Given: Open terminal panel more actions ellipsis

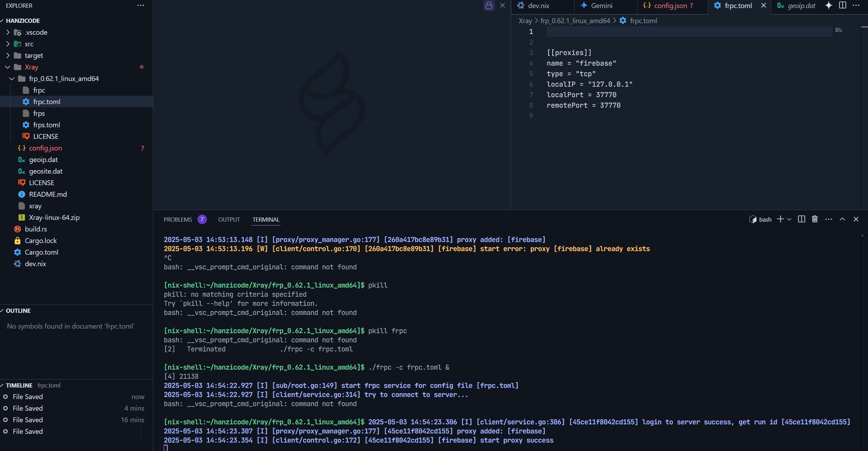Looking at the screenshot, I should click(x=829, y=219).
